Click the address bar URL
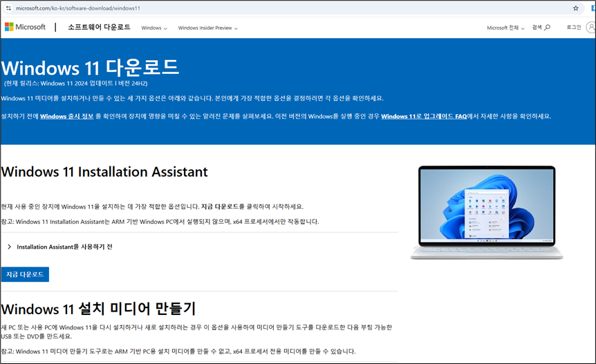 (78, 8)
